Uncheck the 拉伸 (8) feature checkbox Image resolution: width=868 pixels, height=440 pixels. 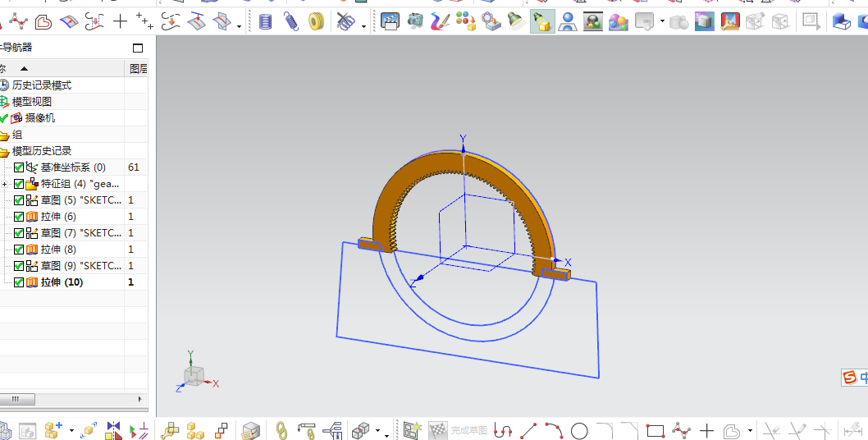coord(19,250)
